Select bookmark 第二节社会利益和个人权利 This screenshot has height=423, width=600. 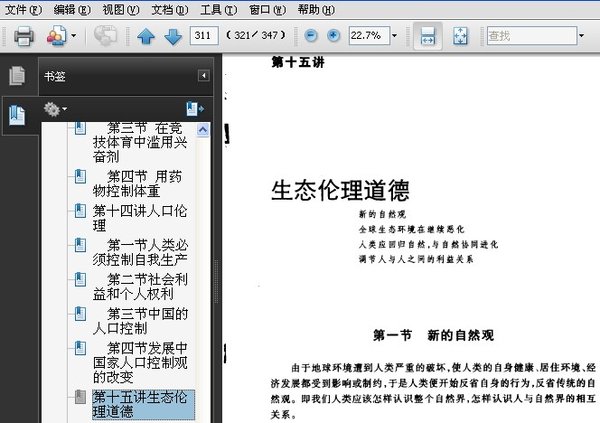140,287
